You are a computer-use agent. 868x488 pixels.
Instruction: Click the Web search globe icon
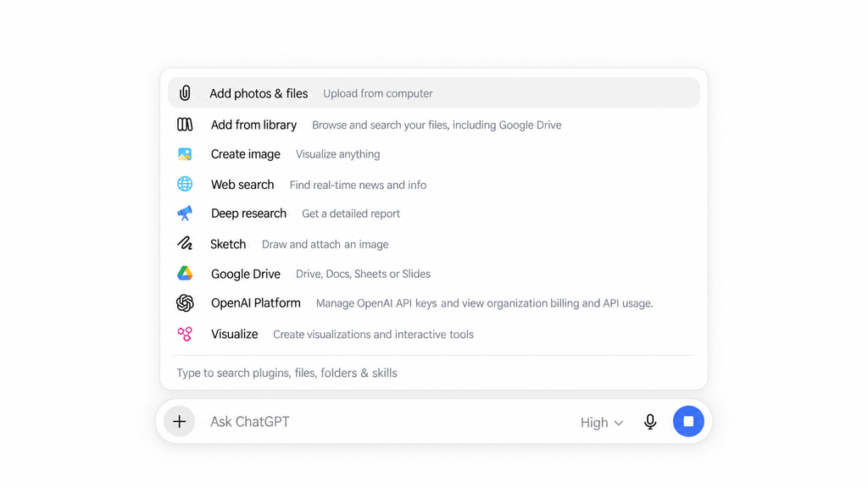(x=185, y=184)
